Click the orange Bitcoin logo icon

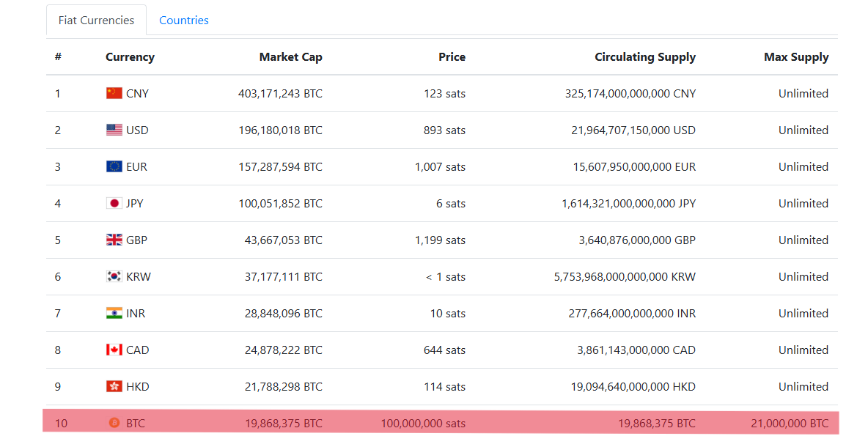coord(114,423)
